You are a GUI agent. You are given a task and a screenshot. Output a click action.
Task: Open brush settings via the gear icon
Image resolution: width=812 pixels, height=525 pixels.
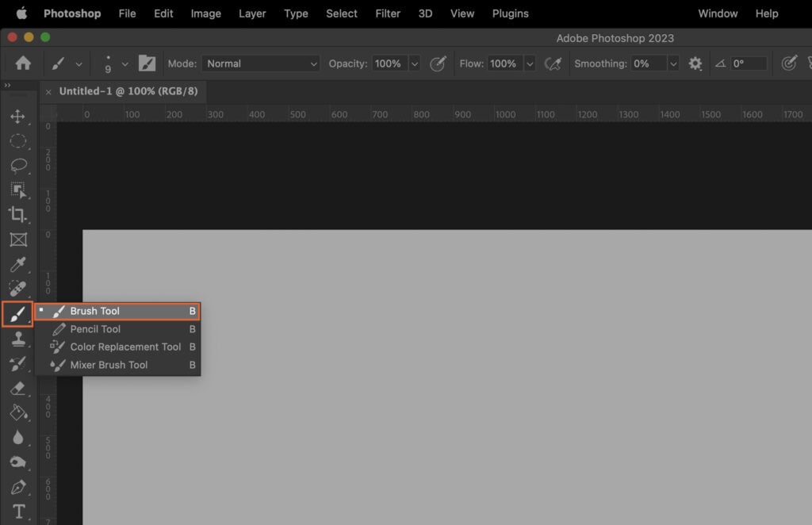click(x=695, y=63)
